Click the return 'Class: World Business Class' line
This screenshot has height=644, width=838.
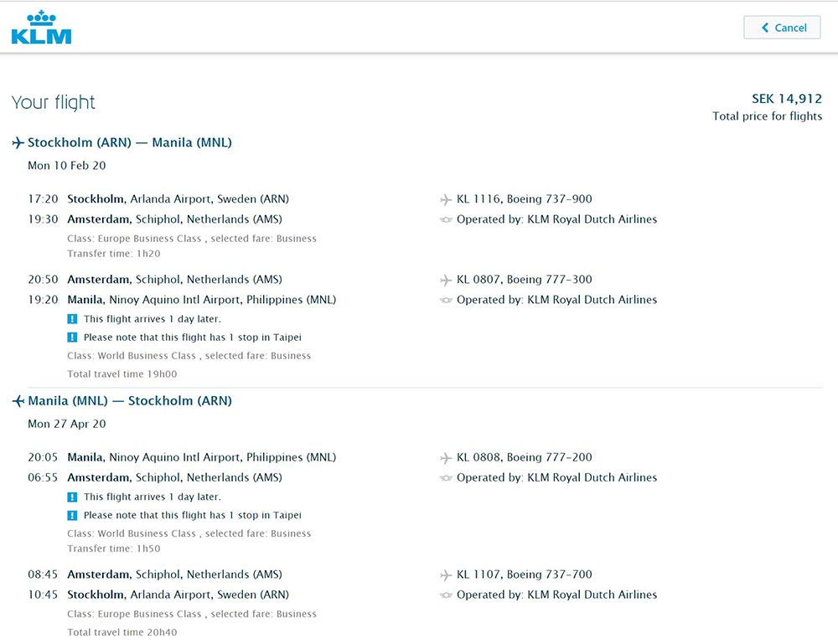coord(189,533)
